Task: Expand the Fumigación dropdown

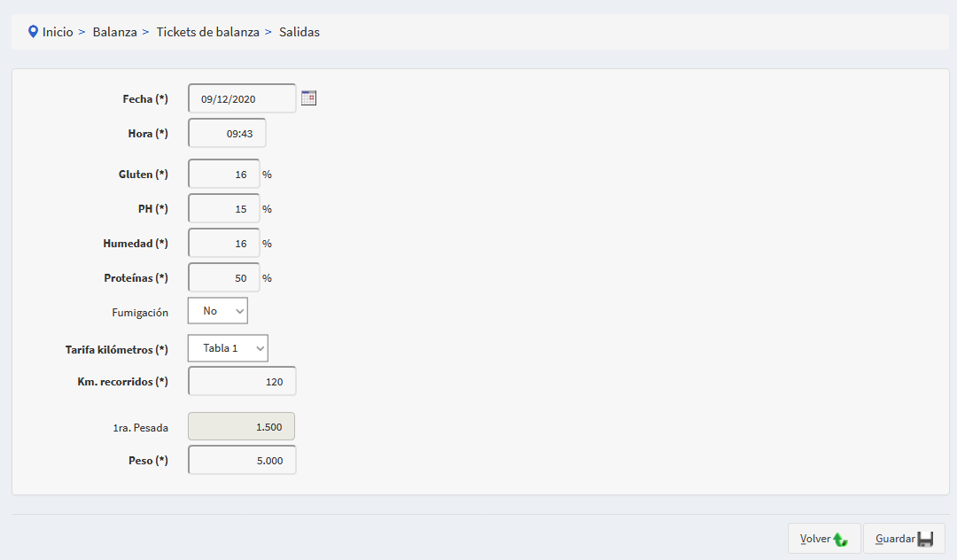Action: [218, 311]
